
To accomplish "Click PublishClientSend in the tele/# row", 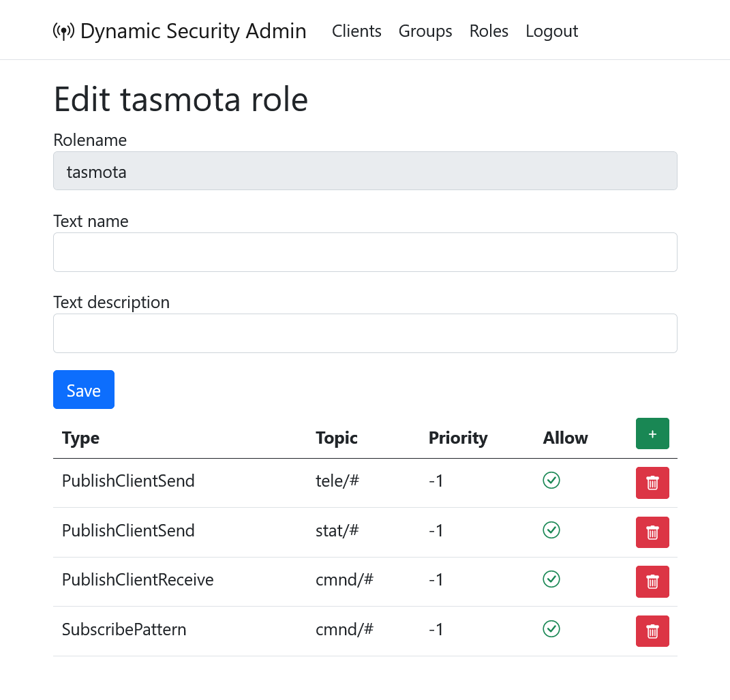I will (x=128, y=481).
